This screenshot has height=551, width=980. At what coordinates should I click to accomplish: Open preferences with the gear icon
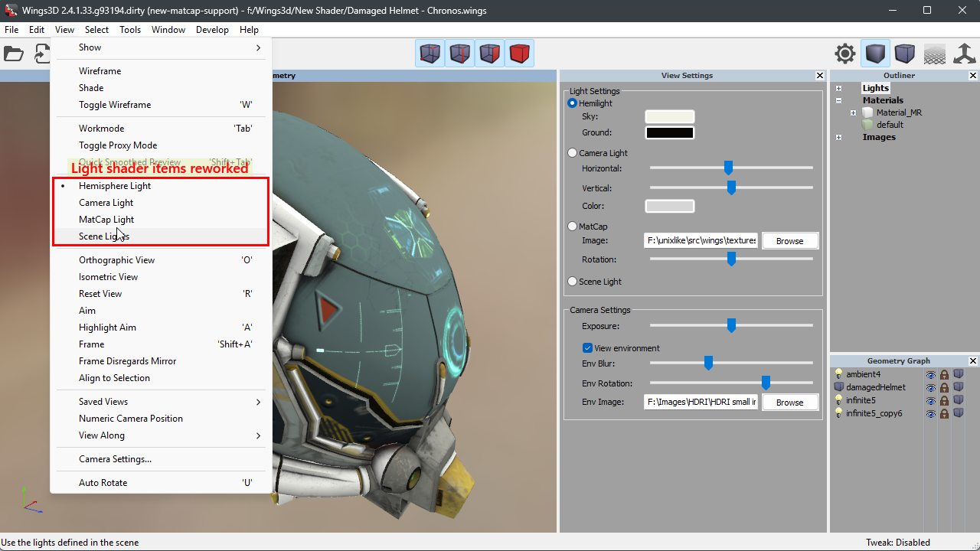point(845,54)
